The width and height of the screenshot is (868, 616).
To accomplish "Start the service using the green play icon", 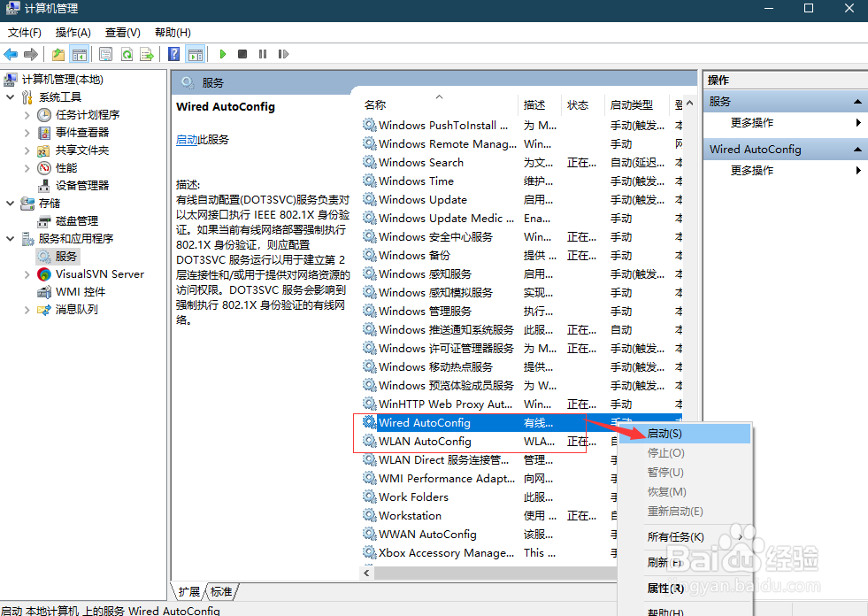I will tap(222, 54).
